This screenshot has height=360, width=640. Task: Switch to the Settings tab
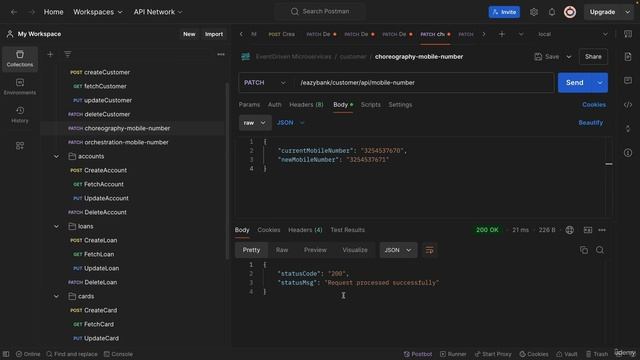click(x=400, y=104)
